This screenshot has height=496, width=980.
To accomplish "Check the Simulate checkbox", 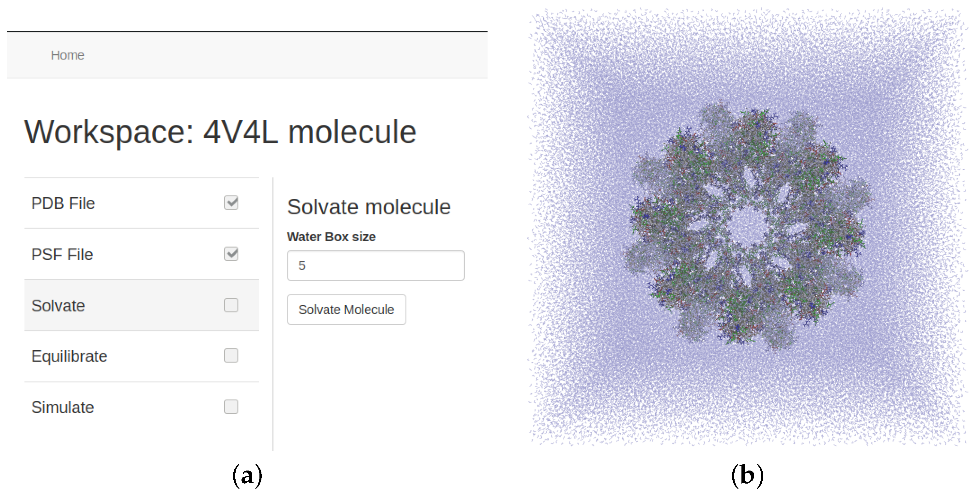I will tap(231, 407).
